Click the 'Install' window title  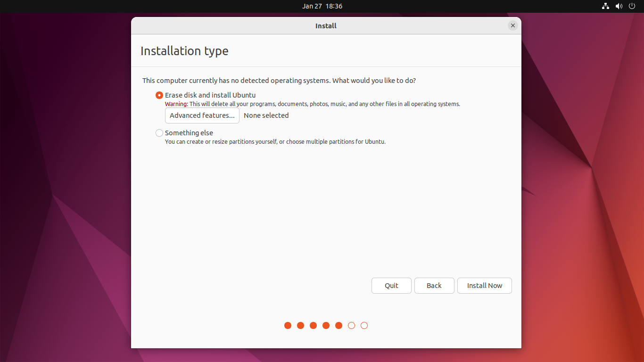click(326, 26)
